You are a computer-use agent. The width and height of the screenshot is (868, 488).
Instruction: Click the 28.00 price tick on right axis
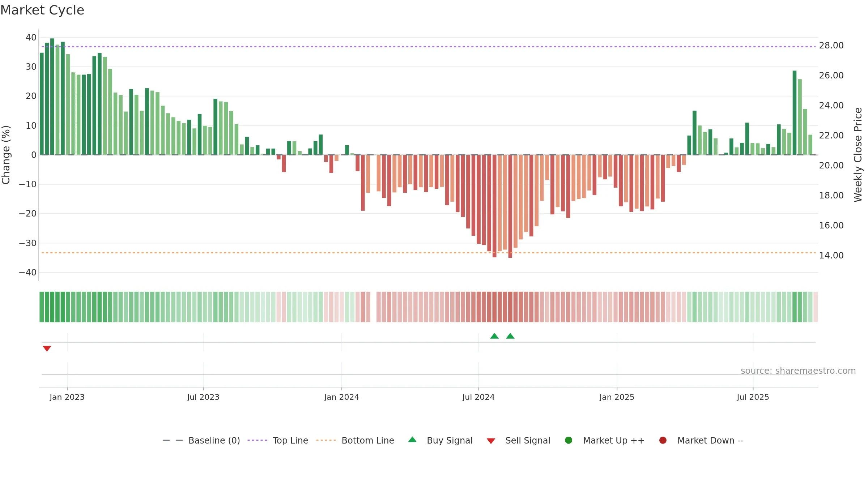point(831,45)
